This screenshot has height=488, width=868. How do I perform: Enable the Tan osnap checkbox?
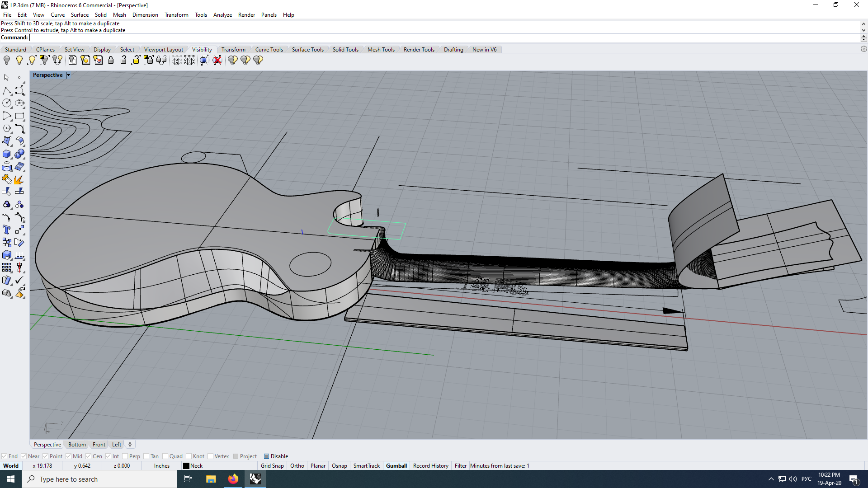point(146,456)
